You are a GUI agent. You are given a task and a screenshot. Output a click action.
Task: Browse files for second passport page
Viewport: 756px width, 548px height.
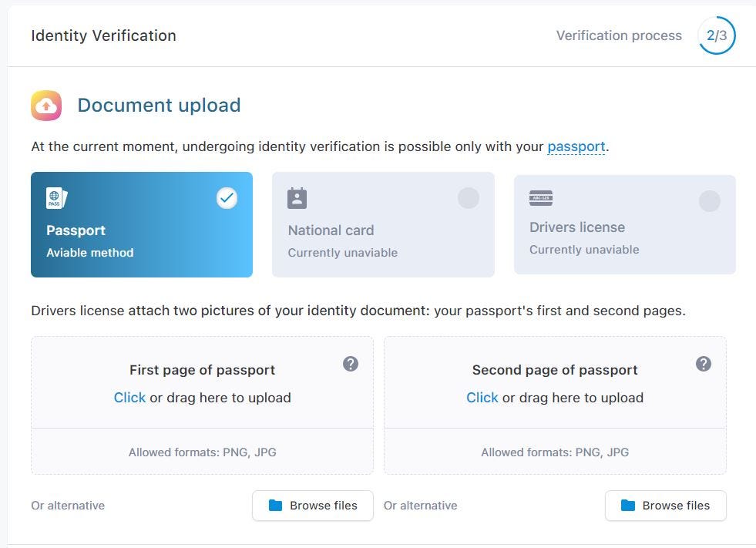point(666,506)
